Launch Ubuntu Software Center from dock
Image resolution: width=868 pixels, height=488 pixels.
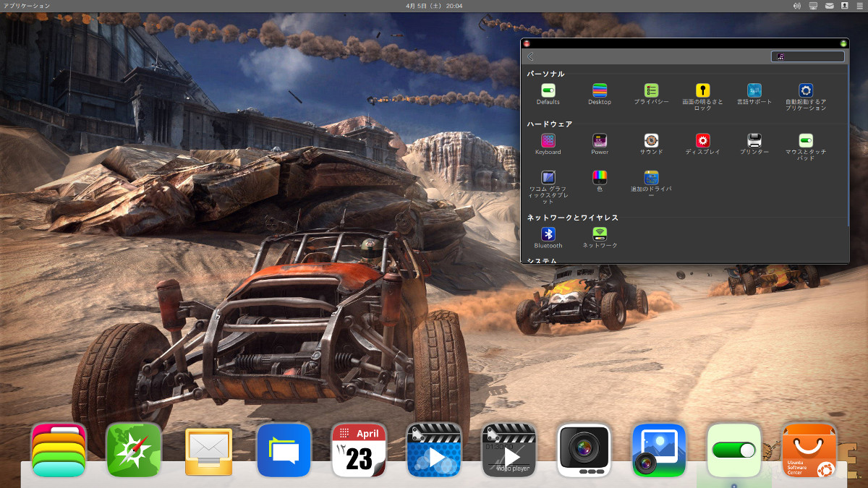pyautogui.click(x=809, y=450)
